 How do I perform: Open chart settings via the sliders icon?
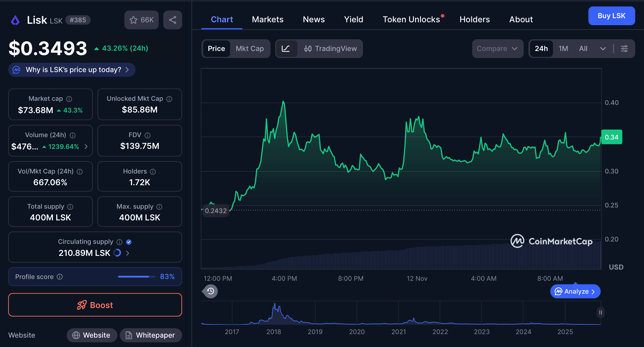coord(624,49)
